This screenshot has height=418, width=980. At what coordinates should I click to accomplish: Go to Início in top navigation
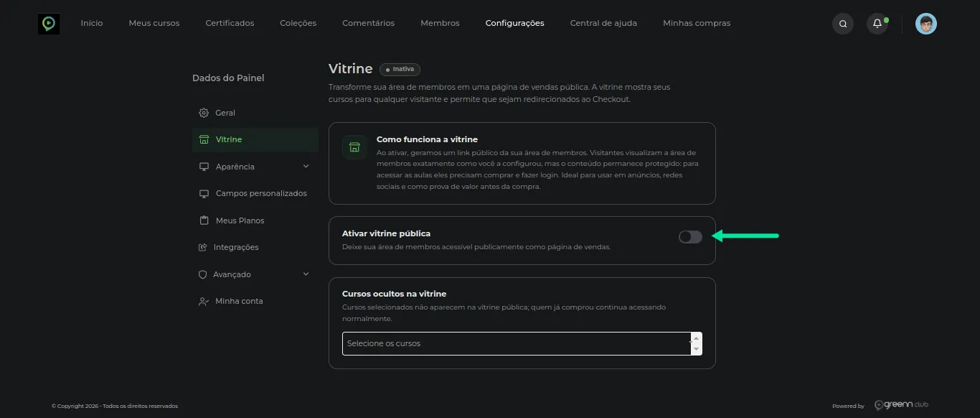pos(92,23)
